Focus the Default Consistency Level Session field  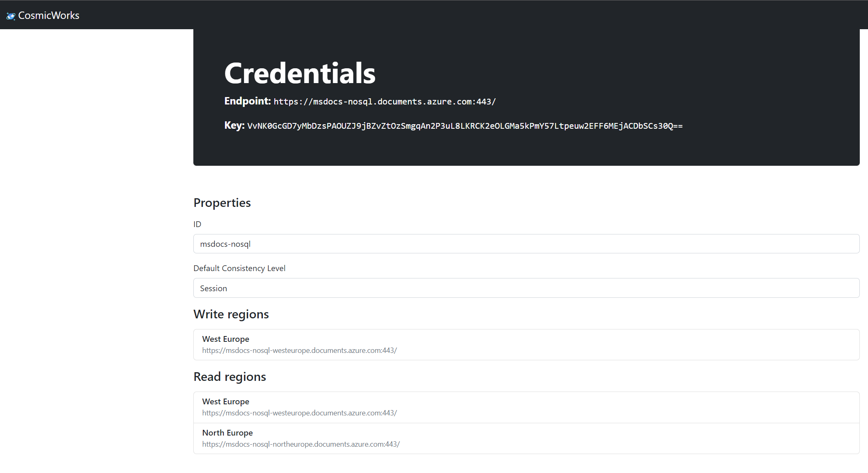click(526, 288)
